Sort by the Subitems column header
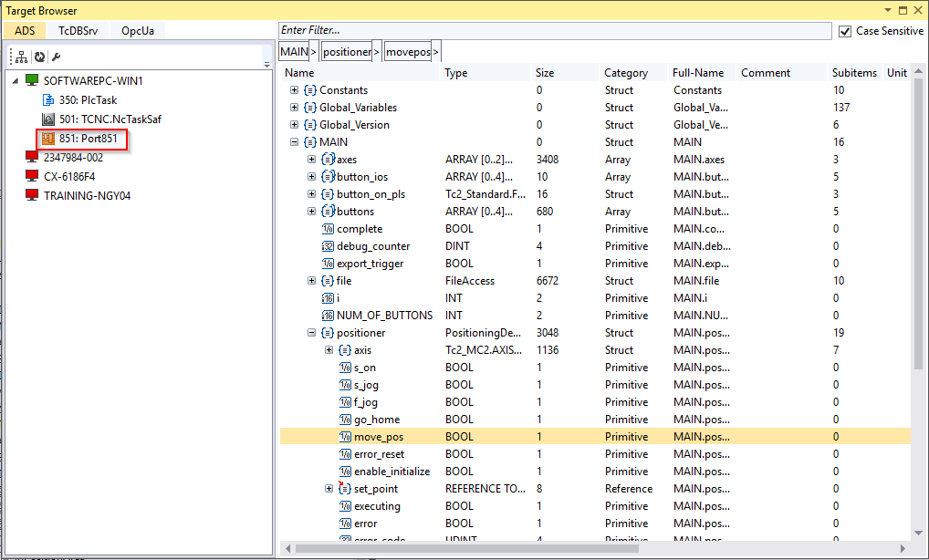The width and height of the screenshot is (929, 560). tap(853, 73)
